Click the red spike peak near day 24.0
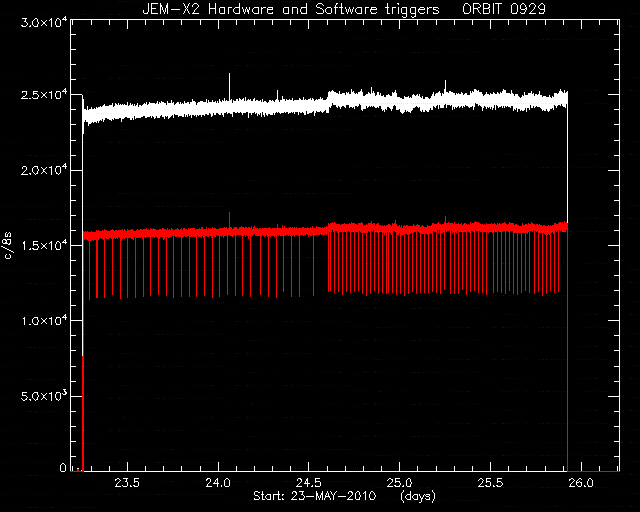 (229, 220)
